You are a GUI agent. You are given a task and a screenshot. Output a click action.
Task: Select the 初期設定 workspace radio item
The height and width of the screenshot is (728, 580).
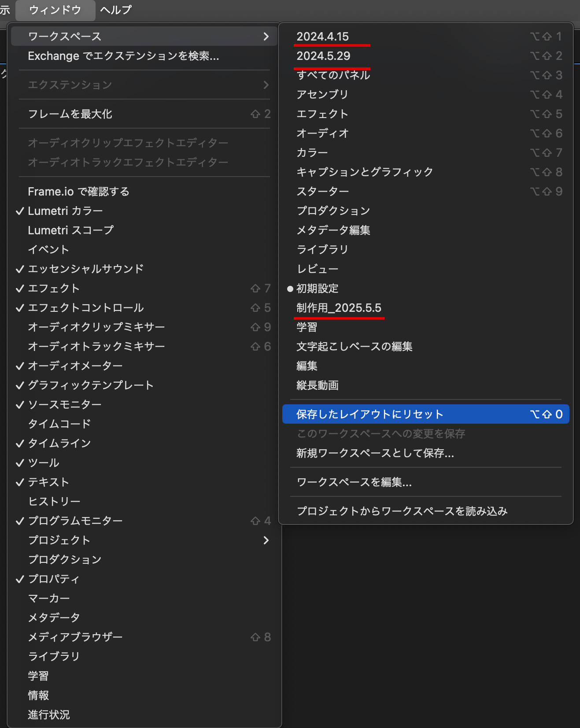pyautogui.click(x=317, y=288)
